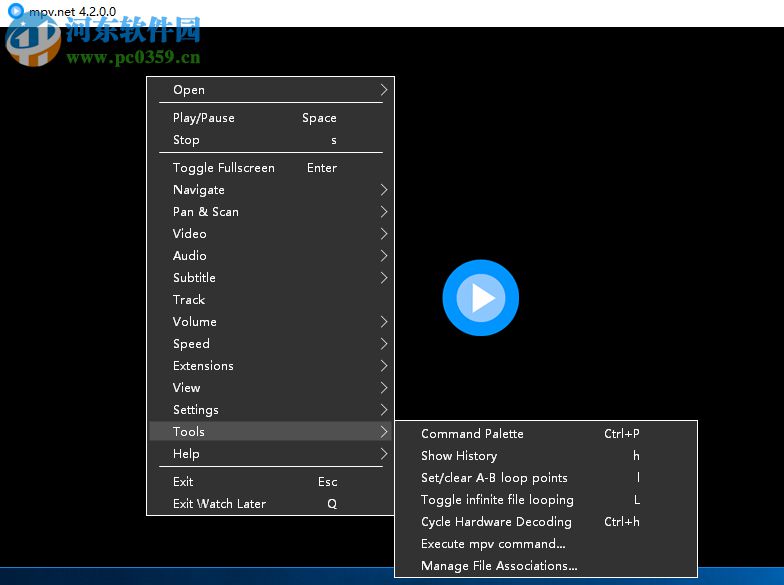Image resolution: width=784 pixels, height=585 pixels.
Task: Select Toggle Fullscreen menu entry
Action: tap(270, 168)
